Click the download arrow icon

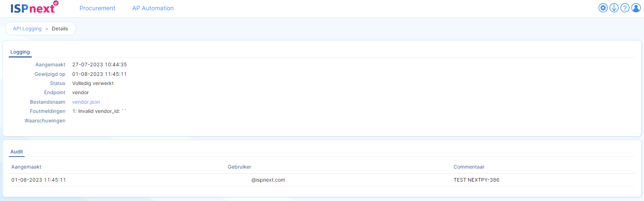(x=614, y=8)
